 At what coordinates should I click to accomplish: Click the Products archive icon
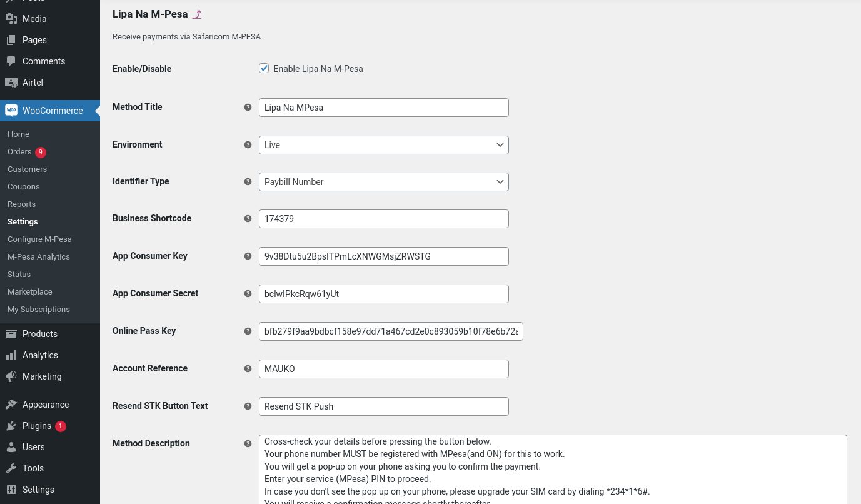11,334
